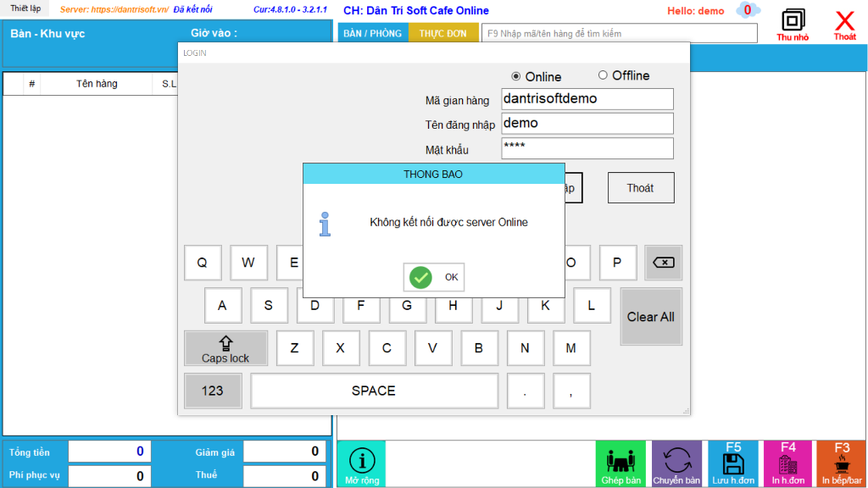The image size is (868, 488).
Task: Click the C key on virtual keyboard
Action: [387, 348]
